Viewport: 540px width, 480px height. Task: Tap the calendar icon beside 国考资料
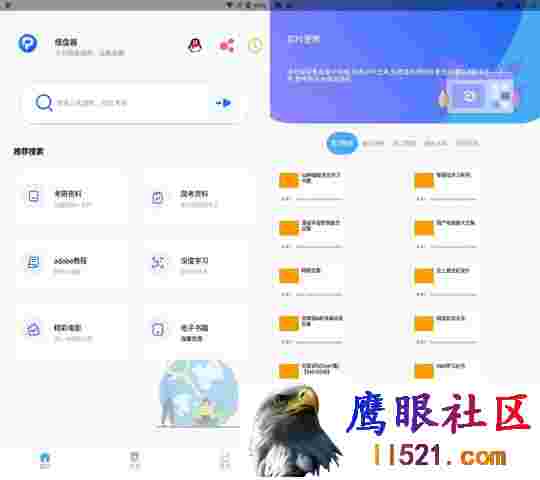158,197
